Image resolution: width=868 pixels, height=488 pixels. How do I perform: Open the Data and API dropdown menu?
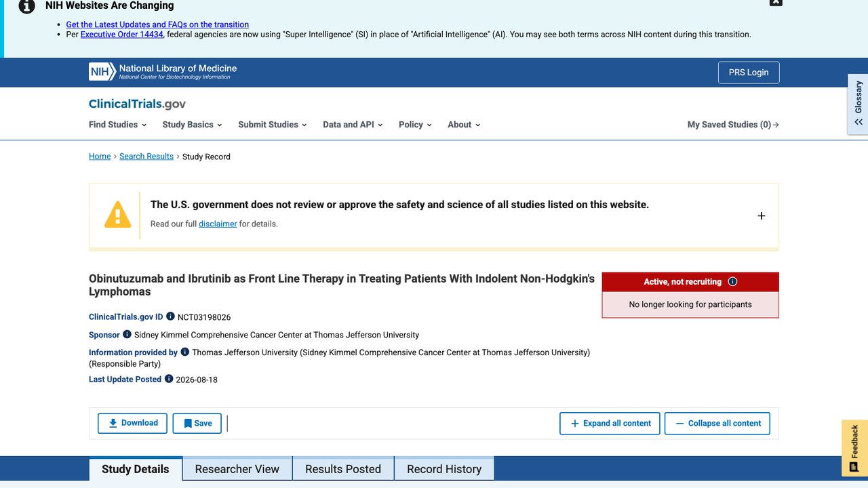click(x=353, y=125)
